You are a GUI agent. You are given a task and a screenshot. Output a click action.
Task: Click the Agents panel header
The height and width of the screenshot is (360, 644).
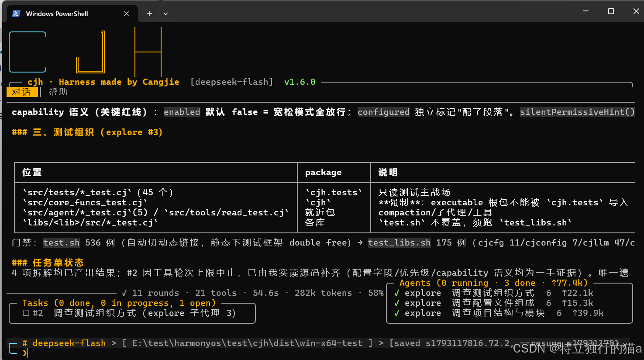coord(493,283)
